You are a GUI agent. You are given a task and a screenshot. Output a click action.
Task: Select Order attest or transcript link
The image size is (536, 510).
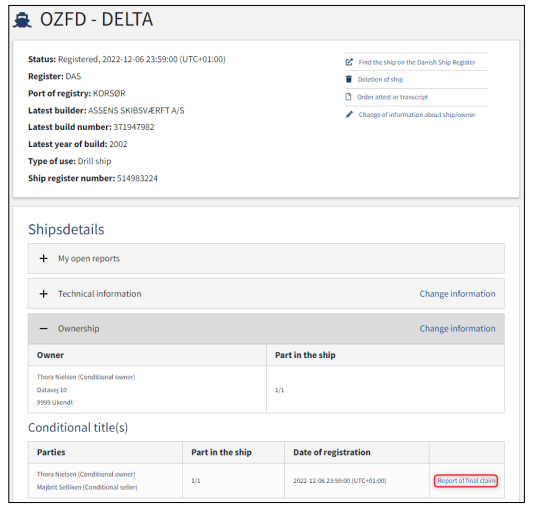392,97
